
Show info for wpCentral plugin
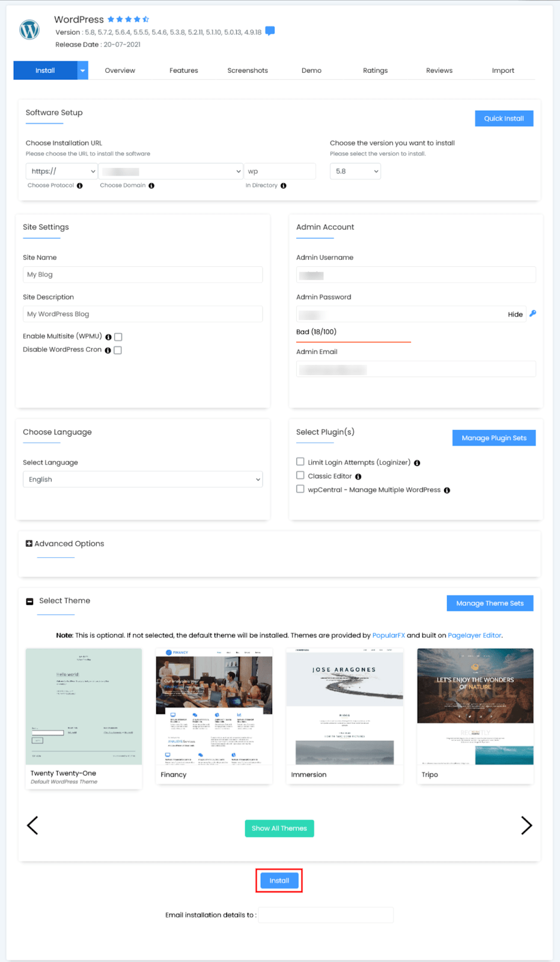446,491
